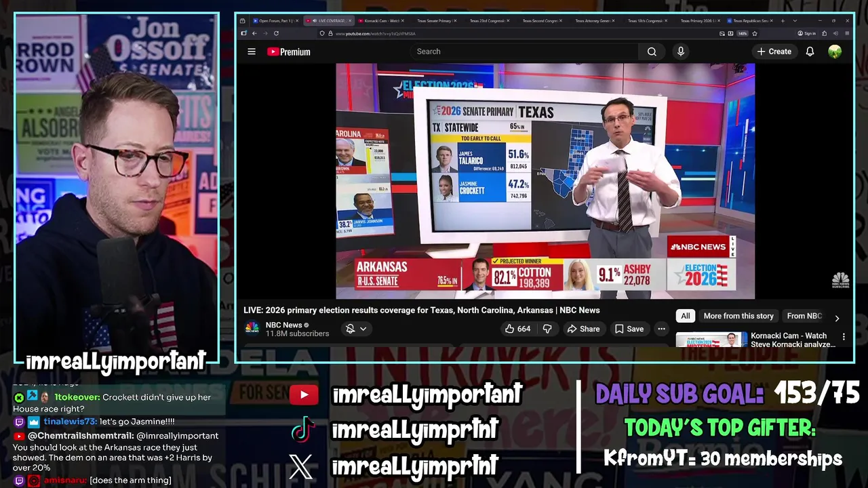Open the browser application menu icon

click(847, 33)
